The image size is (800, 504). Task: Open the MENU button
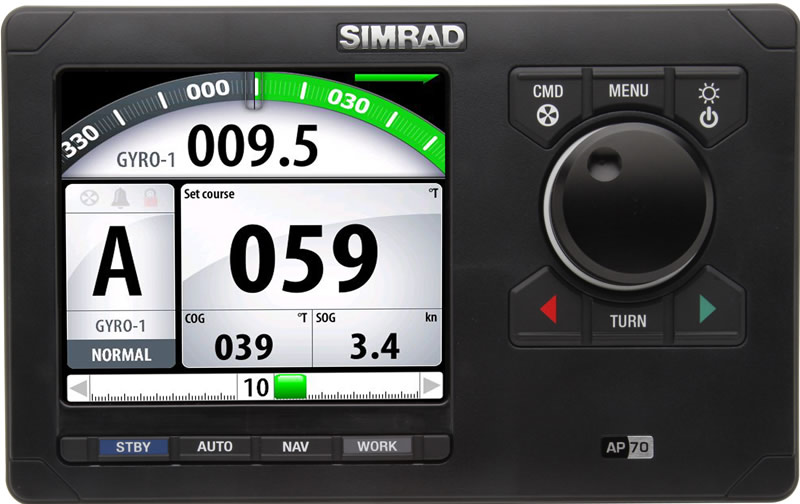pos(628,91)
